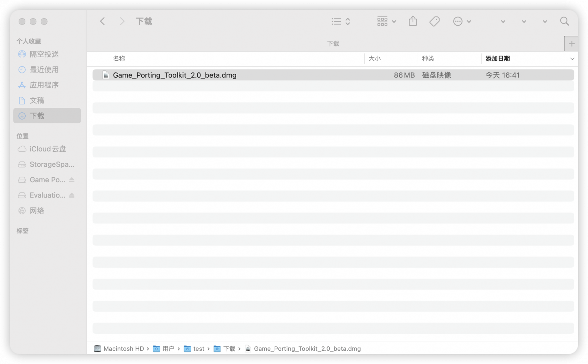This screenshot has width=588, height=364.
Task: Open last unlabeled toolbar chevron before search
Action: coord(545,21)
